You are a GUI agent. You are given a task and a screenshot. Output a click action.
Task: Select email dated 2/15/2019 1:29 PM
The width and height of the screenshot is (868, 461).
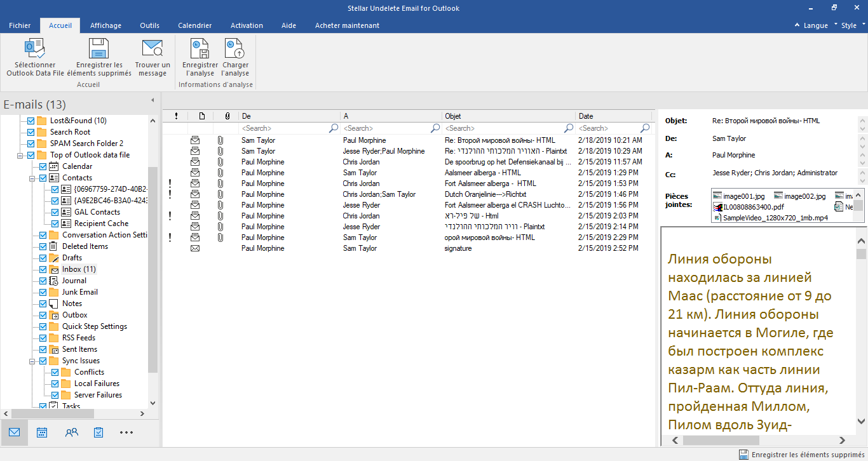[x=407, y=173]
